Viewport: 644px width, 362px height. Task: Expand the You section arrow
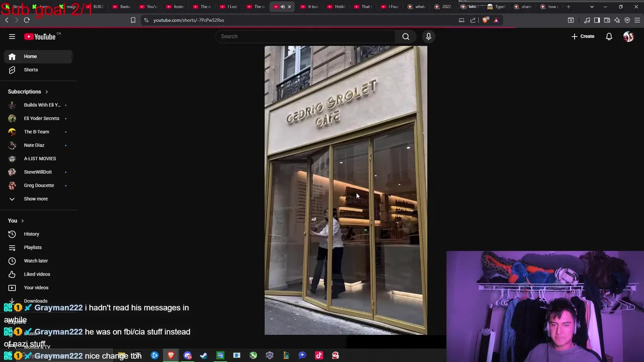tap(22, 221)
